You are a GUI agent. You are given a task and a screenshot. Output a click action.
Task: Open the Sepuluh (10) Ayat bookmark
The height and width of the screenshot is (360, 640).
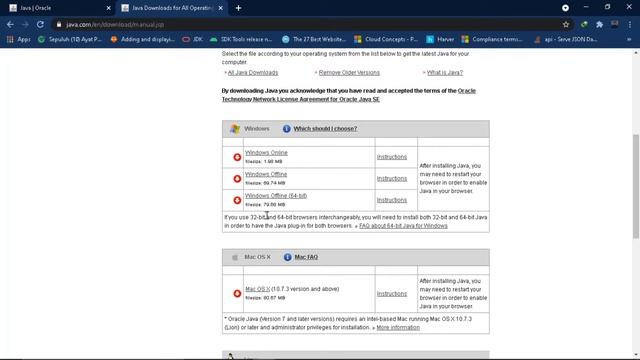[70, 39]
